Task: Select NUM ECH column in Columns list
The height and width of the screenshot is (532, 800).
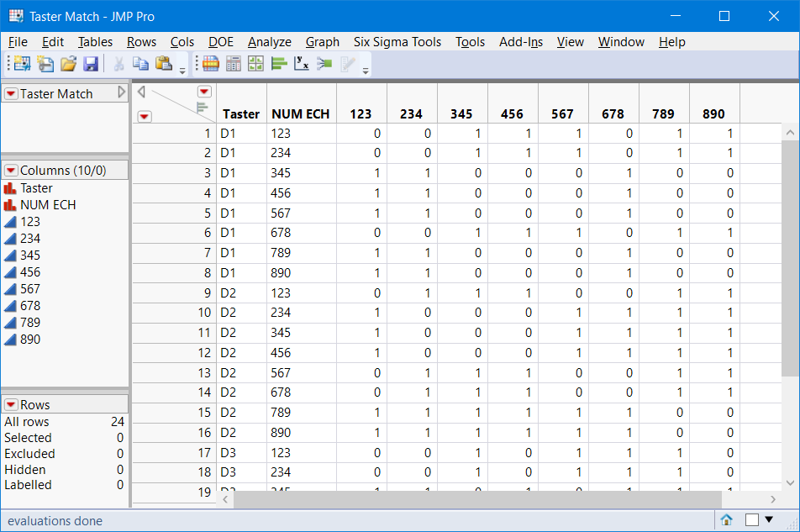Action: (x=48, y=205)
